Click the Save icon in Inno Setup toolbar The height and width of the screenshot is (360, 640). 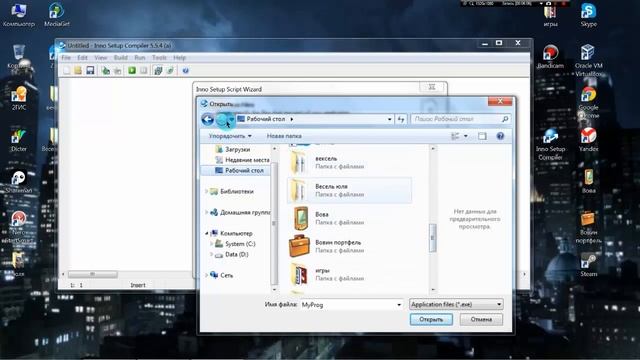90,71
